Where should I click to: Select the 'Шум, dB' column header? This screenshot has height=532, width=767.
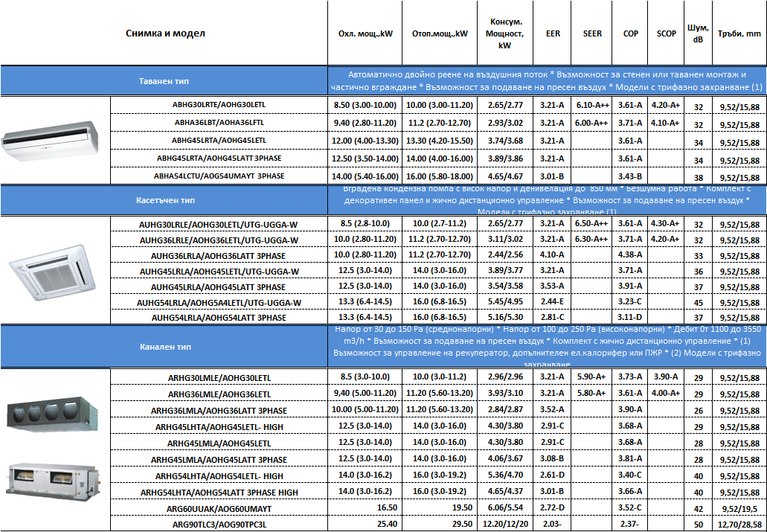[x=699, y=33]
